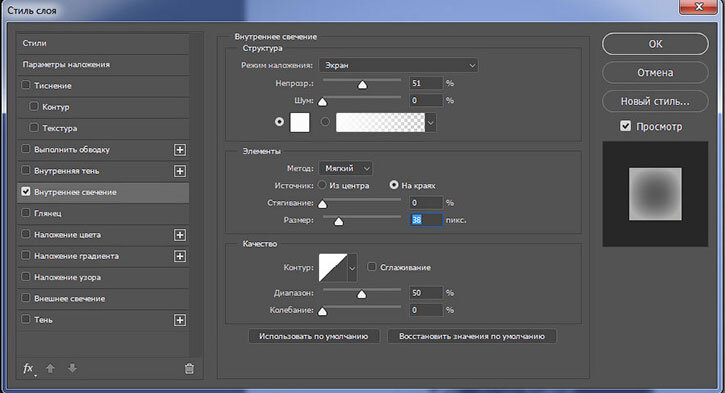The height and width of the screenshot is (393, 725).
Task: Click the Шум noise slider handle
Action: click(x=323, y=102)
